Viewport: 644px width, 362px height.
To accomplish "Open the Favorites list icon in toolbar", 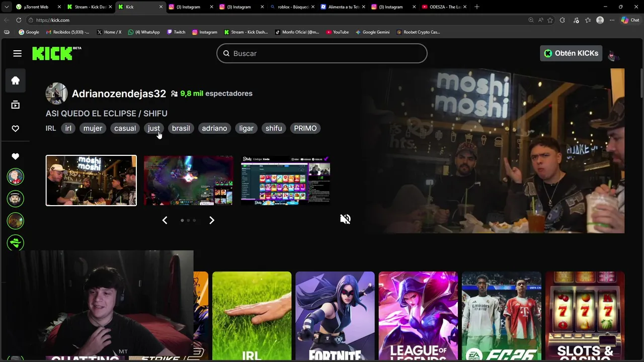I will pos(588,20).
